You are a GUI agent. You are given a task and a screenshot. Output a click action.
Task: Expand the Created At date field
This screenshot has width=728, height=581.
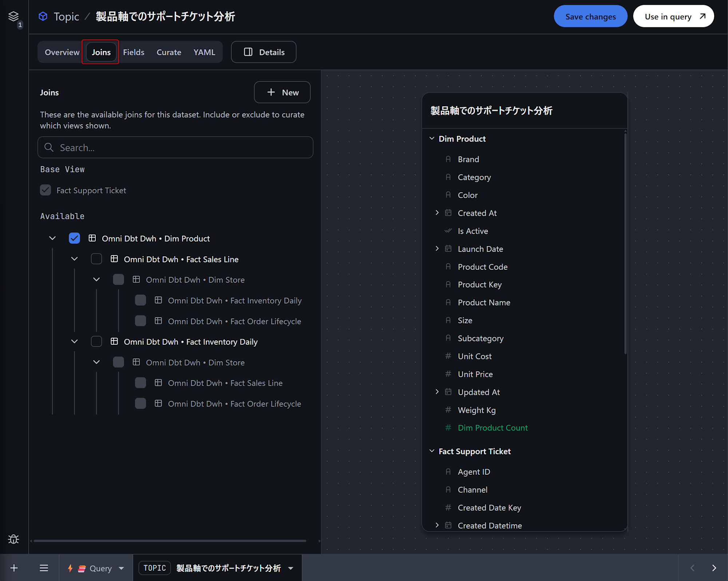click(x=437, y=213)
